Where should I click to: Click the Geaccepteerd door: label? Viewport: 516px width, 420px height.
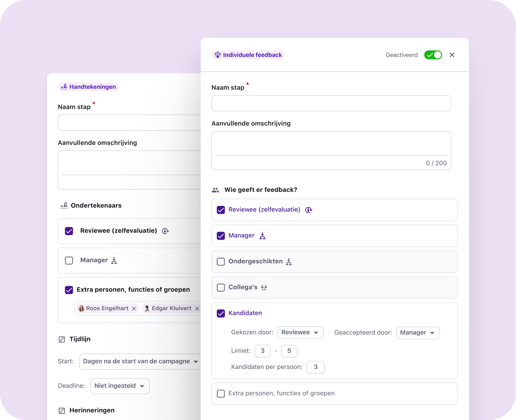pyautogui.click(x=363, y=332)
